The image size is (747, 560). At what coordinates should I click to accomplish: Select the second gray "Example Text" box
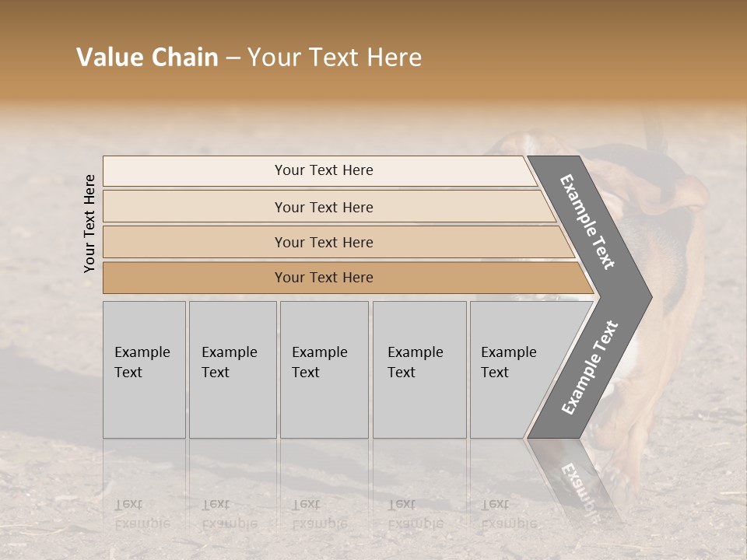pos(232,369)
